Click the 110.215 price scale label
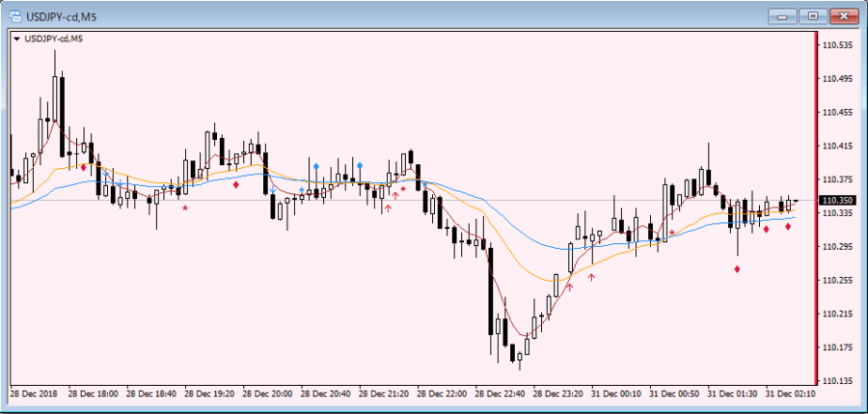 [837, 314]
